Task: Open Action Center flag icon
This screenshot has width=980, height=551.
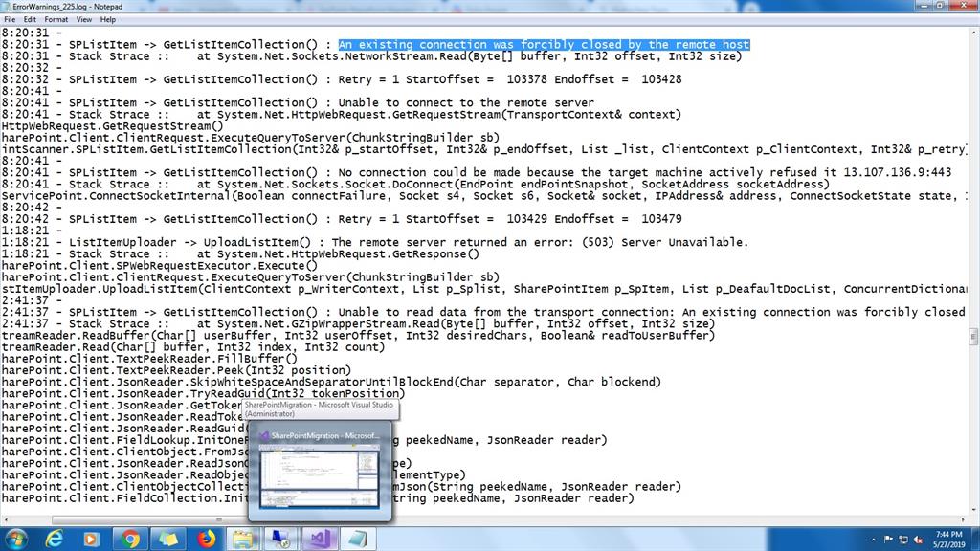Action: tap(888, 540)
